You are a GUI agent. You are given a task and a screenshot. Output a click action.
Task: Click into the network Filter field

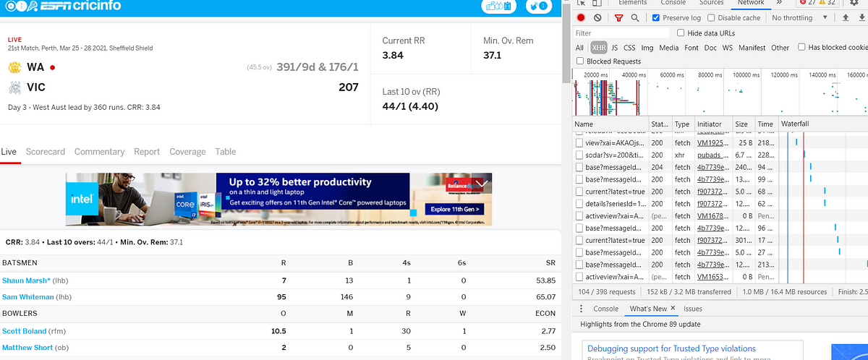tap(622, 33)
